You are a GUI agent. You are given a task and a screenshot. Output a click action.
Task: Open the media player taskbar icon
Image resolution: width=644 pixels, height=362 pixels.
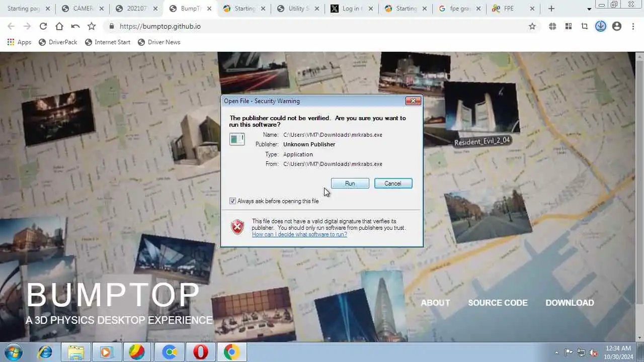106,352
